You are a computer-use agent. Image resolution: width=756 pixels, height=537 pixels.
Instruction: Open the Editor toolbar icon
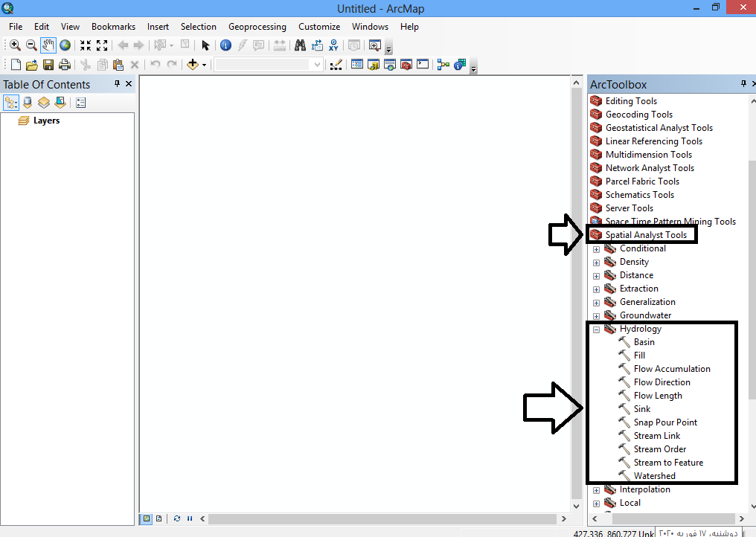[336, 65]
